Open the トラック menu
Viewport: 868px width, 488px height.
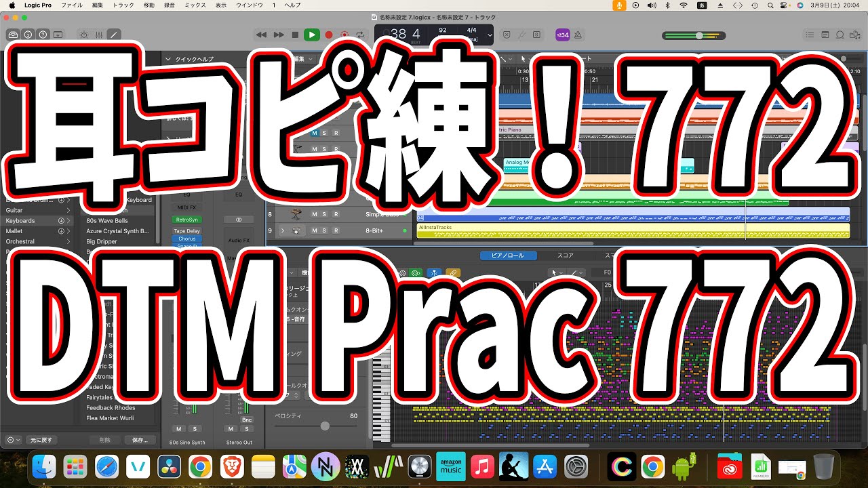pyautogui.click(x=123, y=5)
